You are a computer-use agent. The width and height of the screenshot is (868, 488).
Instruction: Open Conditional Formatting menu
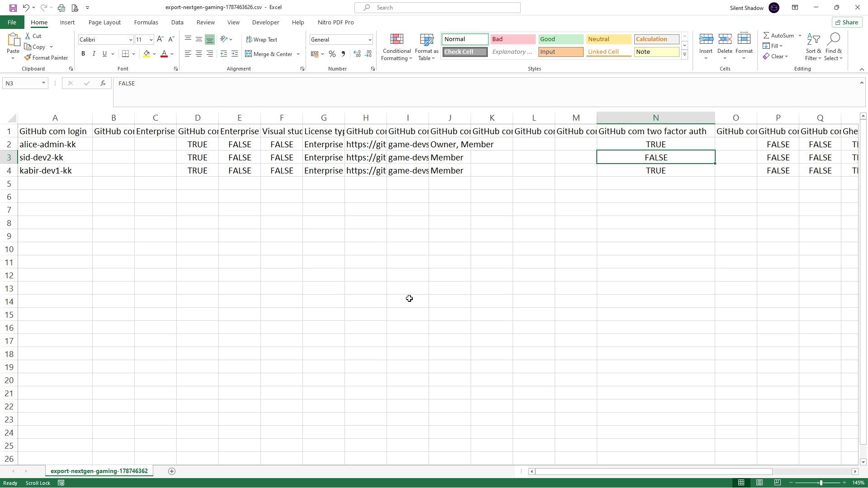tap(396, 47)
